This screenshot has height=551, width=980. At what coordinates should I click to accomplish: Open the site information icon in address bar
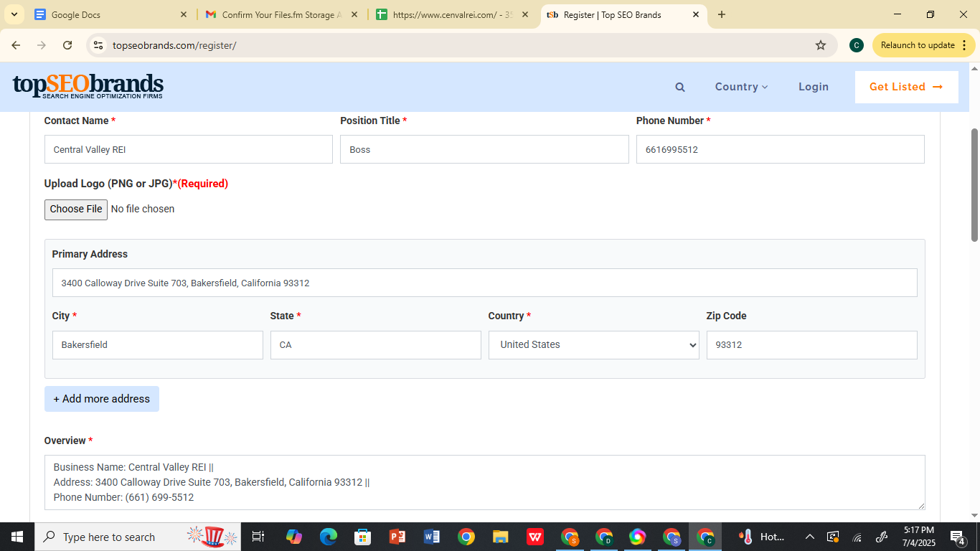(98, 45)
